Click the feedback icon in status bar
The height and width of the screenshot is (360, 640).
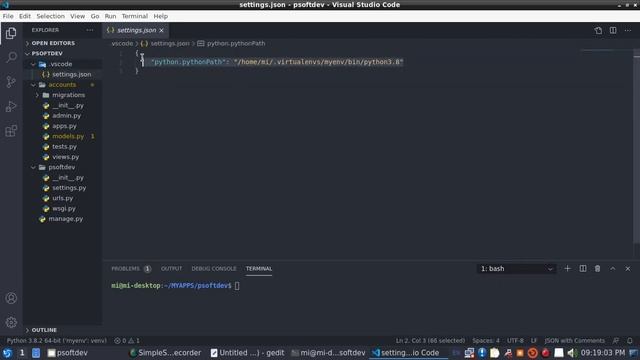coord(616,340)
